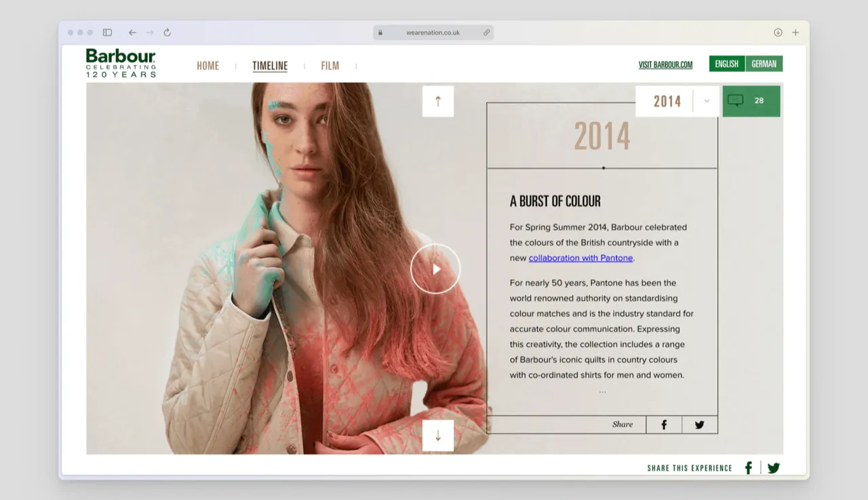Click the Facebook icon beside SHARE THIS EXPERIENCE

click(748, 467)
